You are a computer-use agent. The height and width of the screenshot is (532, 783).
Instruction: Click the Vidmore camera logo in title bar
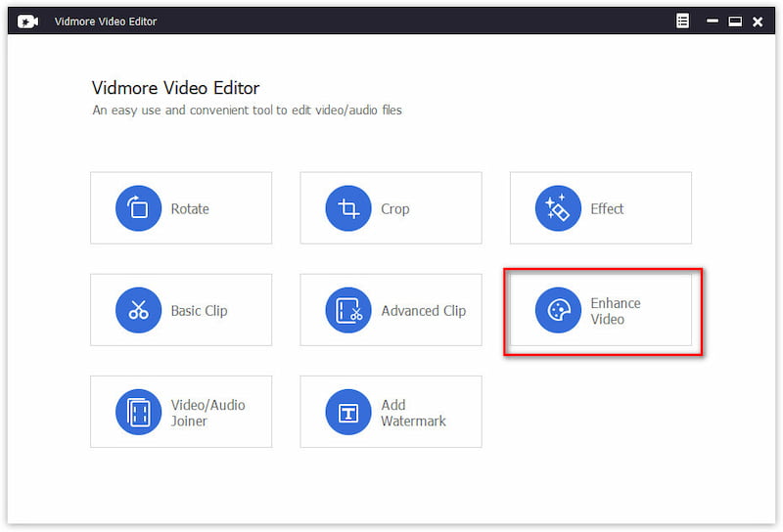27,22
